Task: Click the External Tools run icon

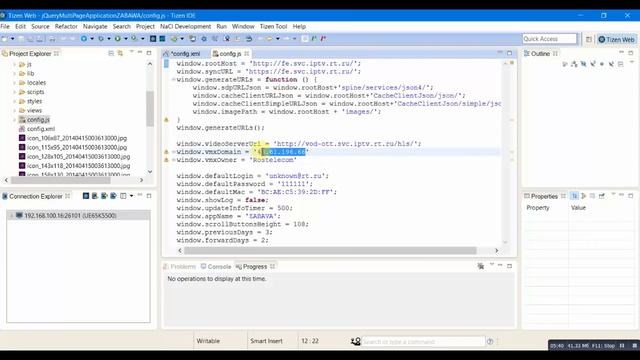Action: point(134,39)
